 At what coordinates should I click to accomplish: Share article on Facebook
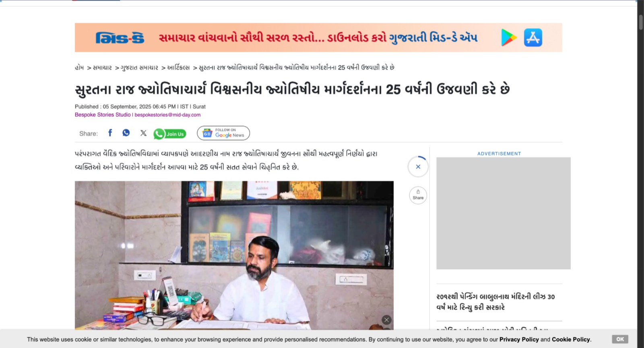(x=110, y=133)
